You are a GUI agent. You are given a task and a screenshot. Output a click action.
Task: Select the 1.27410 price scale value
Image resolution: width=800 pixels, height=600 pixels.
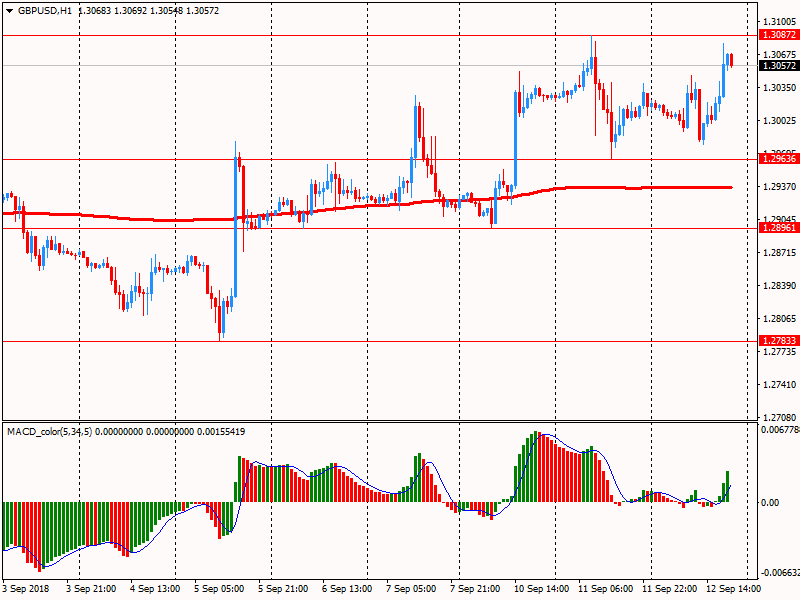779,385
